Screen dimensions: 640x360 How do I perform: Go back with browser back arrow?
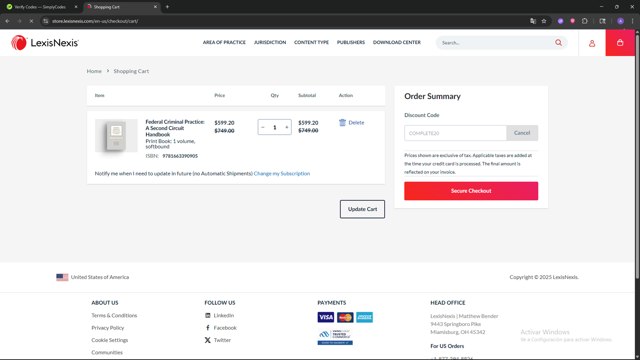click(7, 21)
